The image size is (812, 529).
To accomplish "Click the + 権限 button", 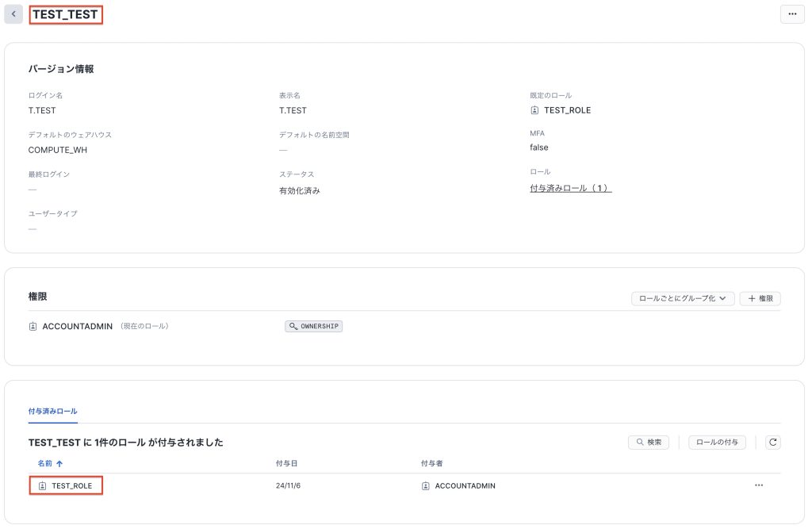I will 760,298.
